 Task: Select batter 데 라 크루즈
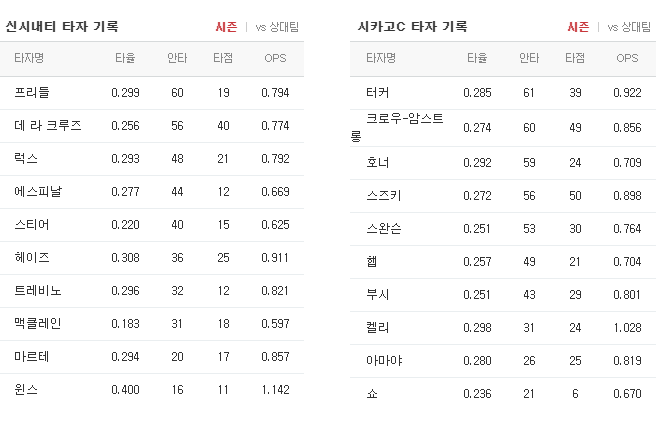click(48, 125)
